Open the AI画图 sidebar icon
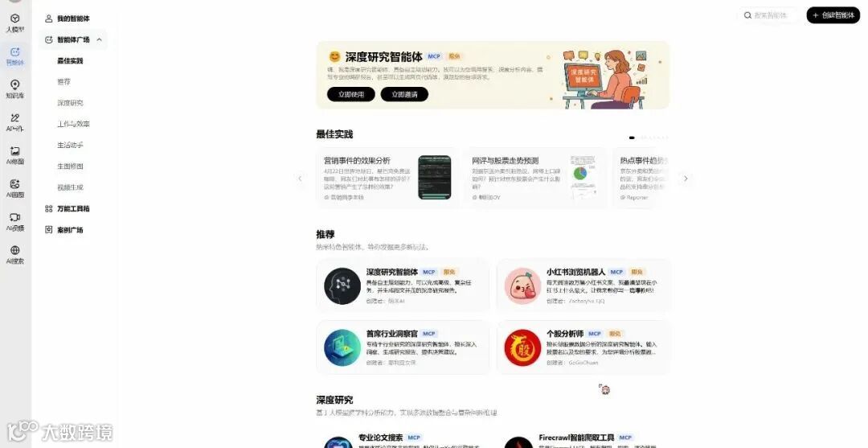Image resolution: width=868 pixels, height=448 pixels. pos(15,188)
